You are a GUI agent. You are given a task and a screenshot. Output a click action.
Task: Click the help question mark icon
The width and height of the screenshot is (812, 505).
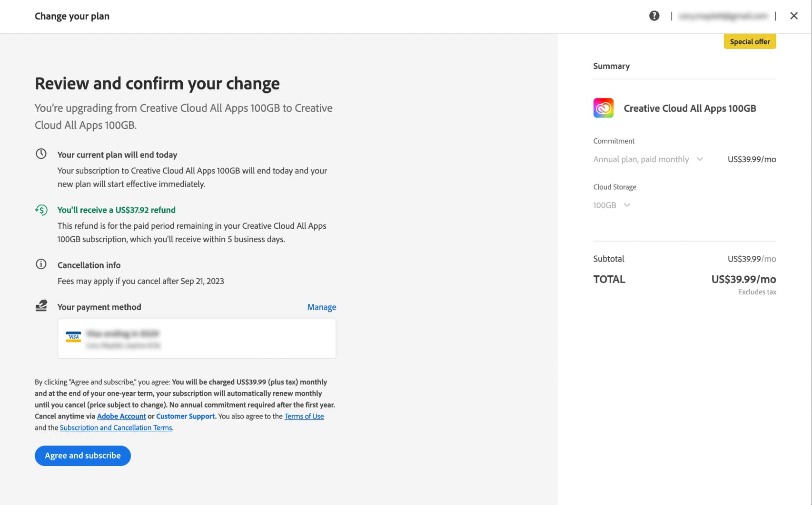[654, 16]
